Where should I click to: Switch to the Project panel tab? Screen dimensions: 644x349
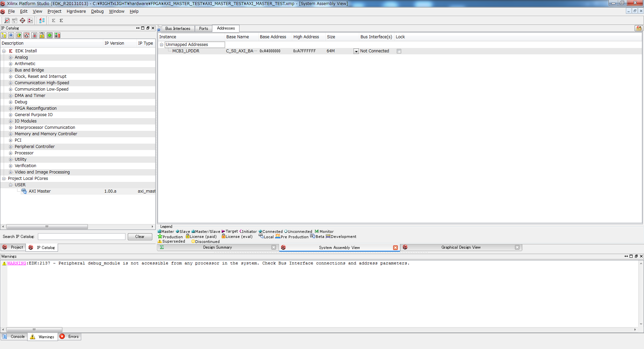(13, 247)
